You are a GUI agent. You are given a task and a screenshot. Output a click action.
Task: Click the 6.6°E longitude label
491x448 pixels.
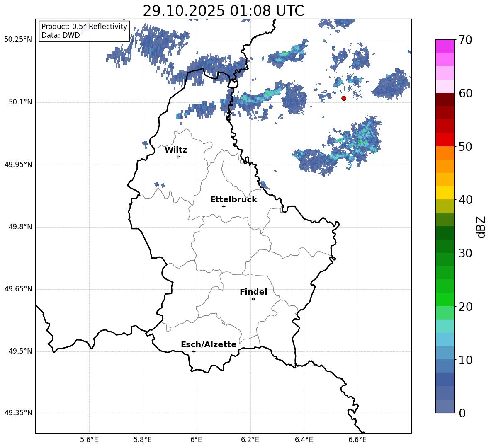(357, 440)
